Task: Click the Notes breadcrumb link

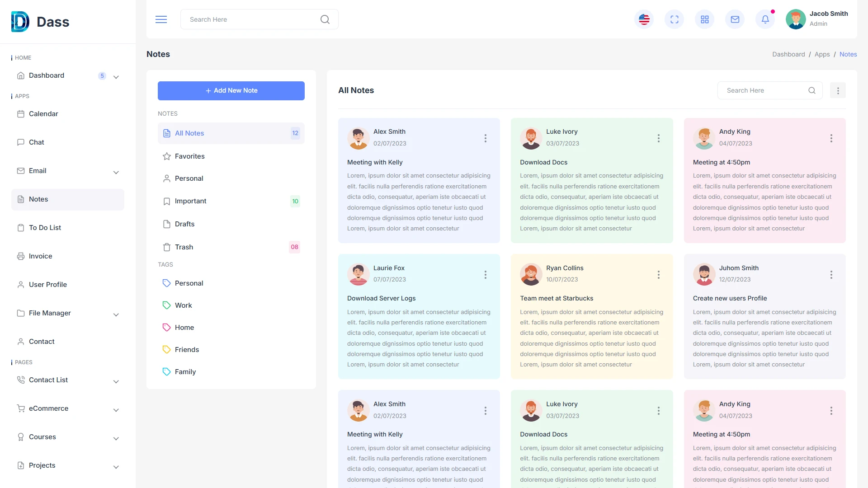Action: 848,54
